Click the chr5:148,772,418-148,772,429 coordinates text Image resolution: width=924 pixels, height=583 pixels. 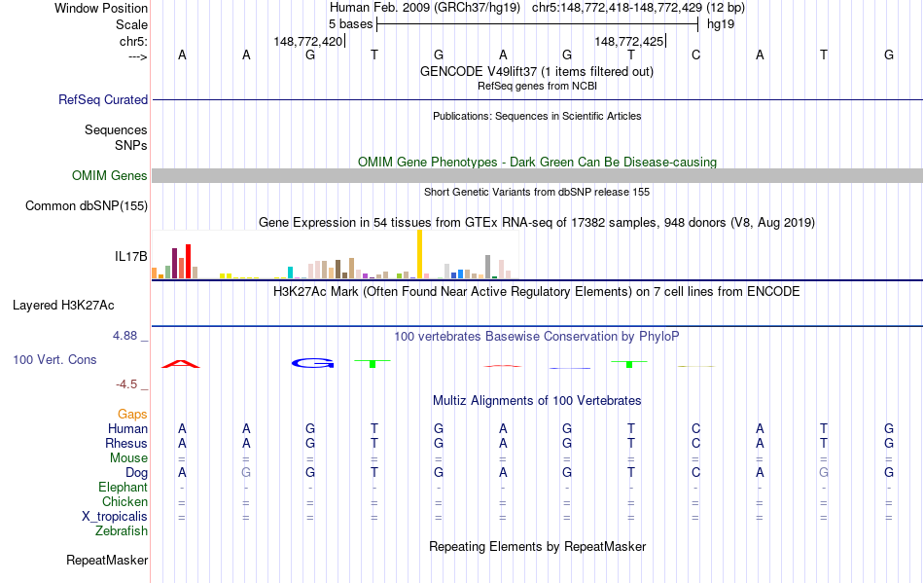[x=617, y=8]
